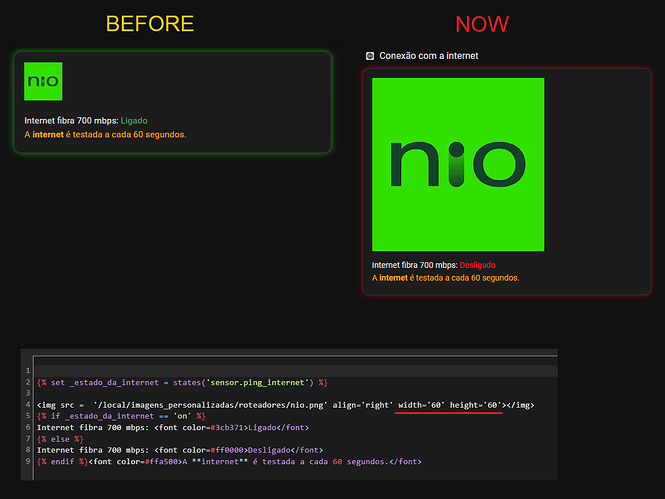Click the green Ligado status text
665x499 pixels.
coord(134,121)
